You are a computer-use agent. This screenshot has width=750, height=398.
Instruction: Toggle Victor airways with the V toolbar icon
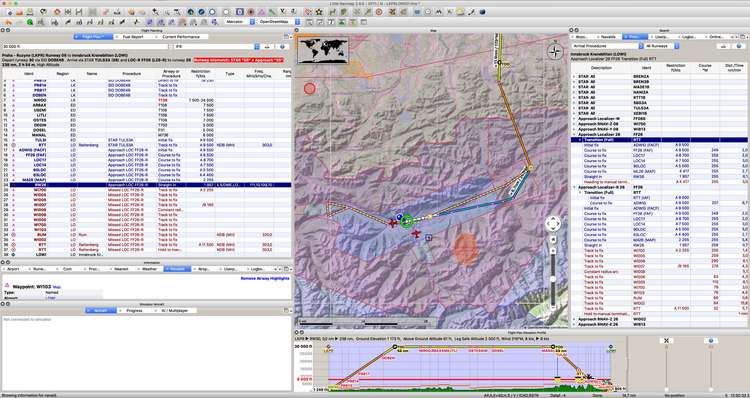point(282,12)
